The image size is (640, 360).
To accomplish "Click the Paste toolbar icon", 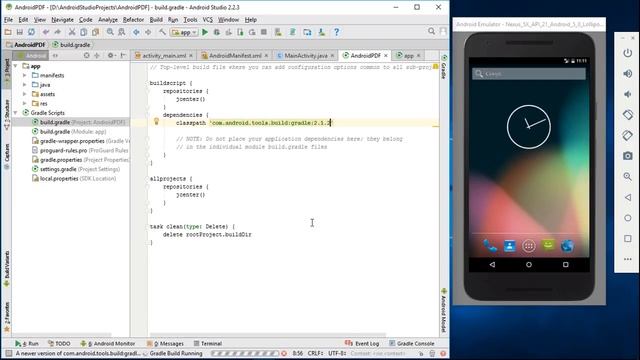I will click(96, 32).
